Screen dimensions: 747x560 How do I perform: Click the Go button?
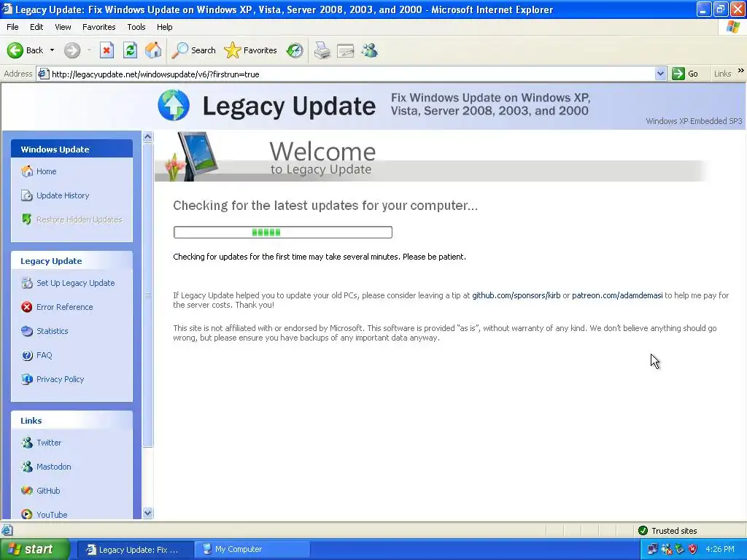pos(686,74)
